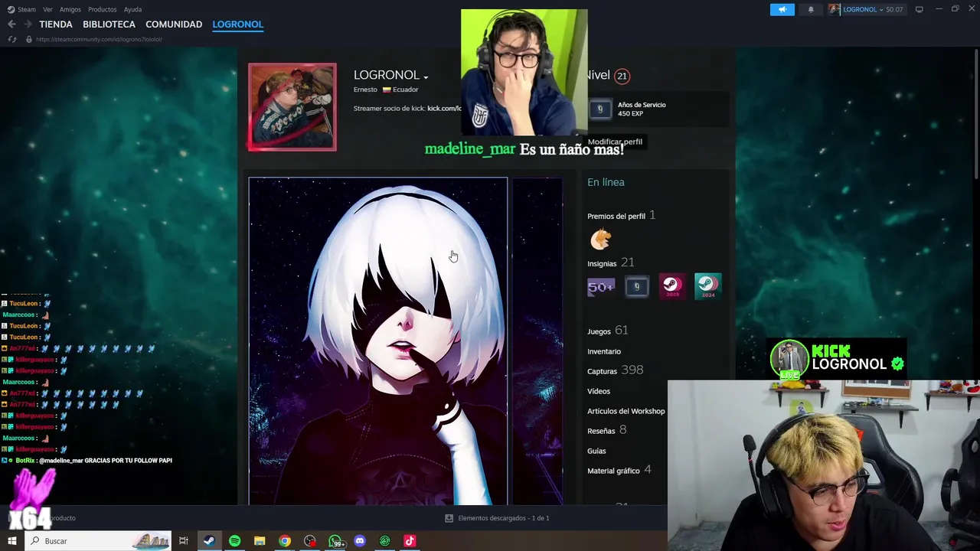Click the Elementos descargados status text
The height and width of the screenshot is (551, 980).
503,518
